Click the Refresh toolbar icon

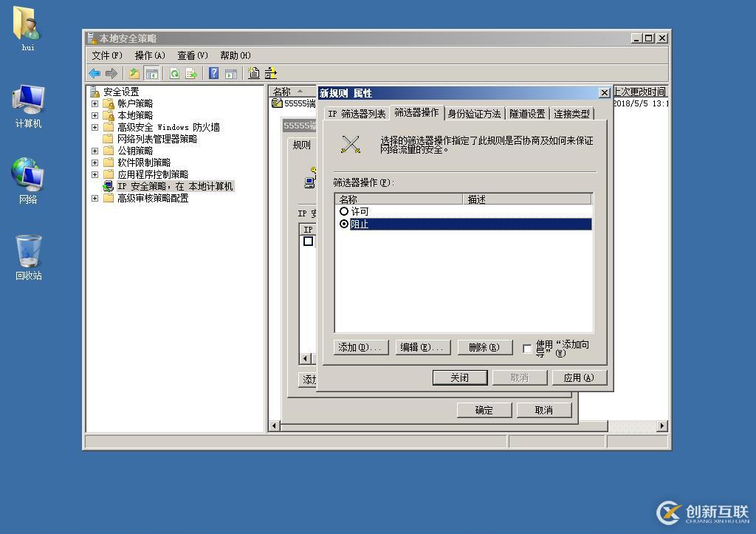(174, 73)
